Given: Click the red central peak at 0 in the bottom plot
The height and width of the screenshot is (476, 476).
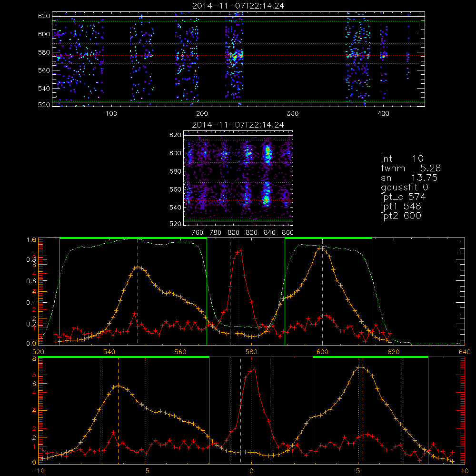Looking at the screenshot, I should (255, 369).
